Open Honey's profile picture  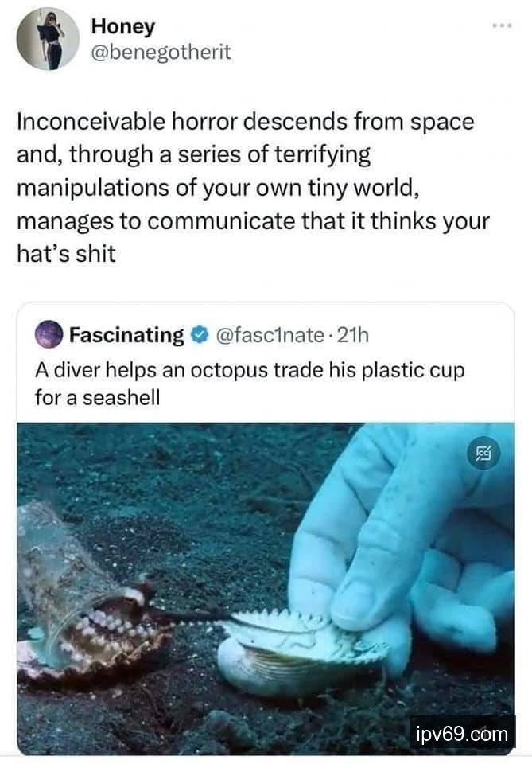[48, 39]
